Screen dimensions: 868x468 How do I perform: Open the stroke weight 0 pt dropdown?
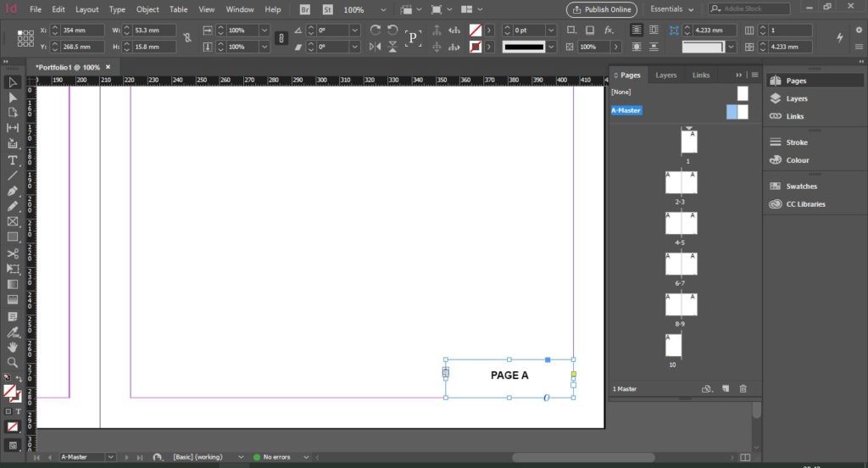click(x=550, y=30)
